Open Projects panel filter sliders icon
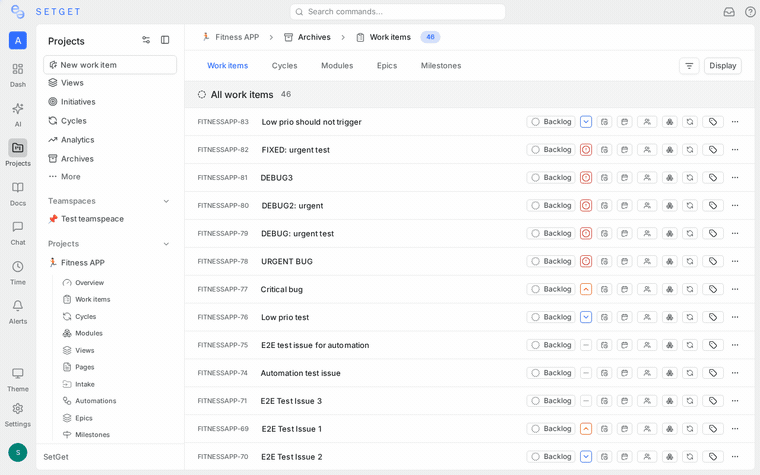Image resolution: width=760 pixels, height=475 pixels. click(146, 40)
